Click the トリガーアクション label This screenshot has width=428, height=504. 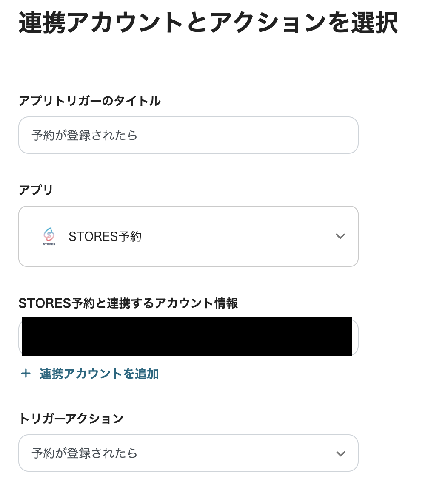point(71,419)
